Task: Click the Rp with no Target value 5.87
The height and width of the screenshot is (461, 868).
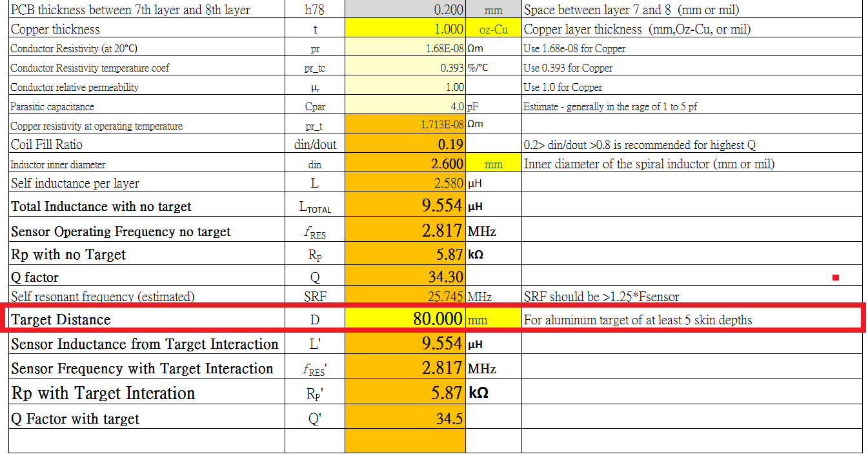Action: tap(405, 254)
